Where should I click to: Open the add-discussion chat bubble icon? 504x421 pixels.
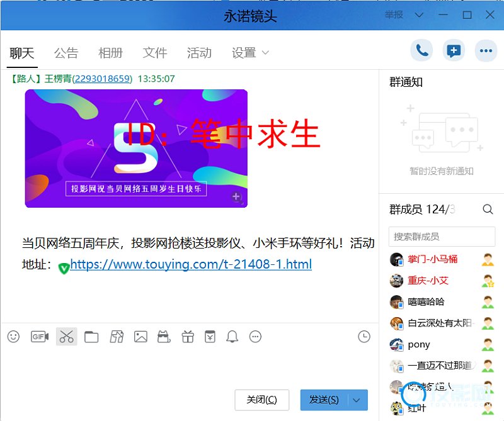coord(454,51)
